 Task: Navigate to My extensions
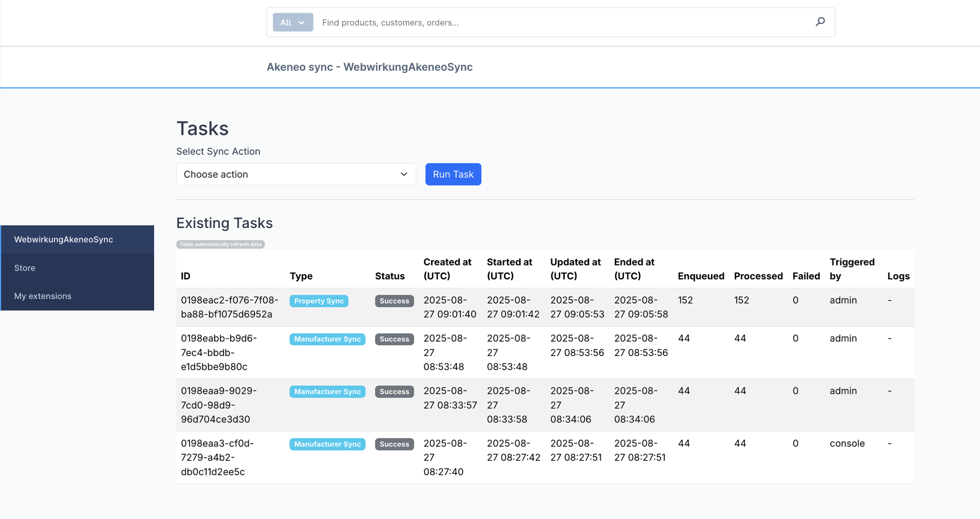click(42, 296)
